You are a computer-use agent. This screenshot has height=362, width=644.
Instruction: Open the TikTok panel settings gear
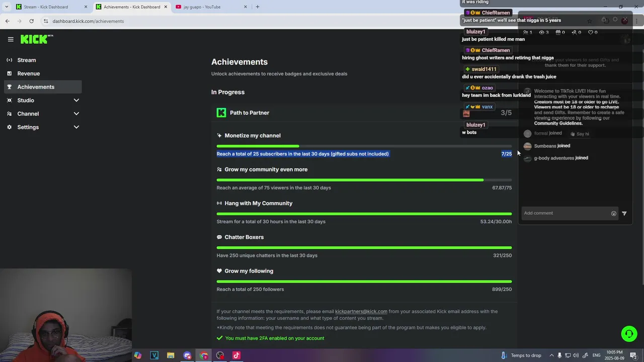click(615, 20)
